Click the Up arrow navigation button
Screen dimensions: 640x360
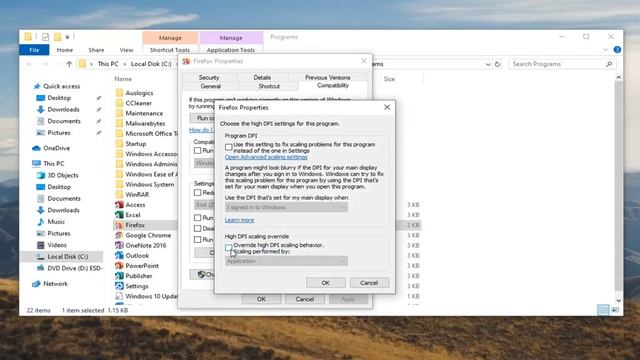[69, 64]
